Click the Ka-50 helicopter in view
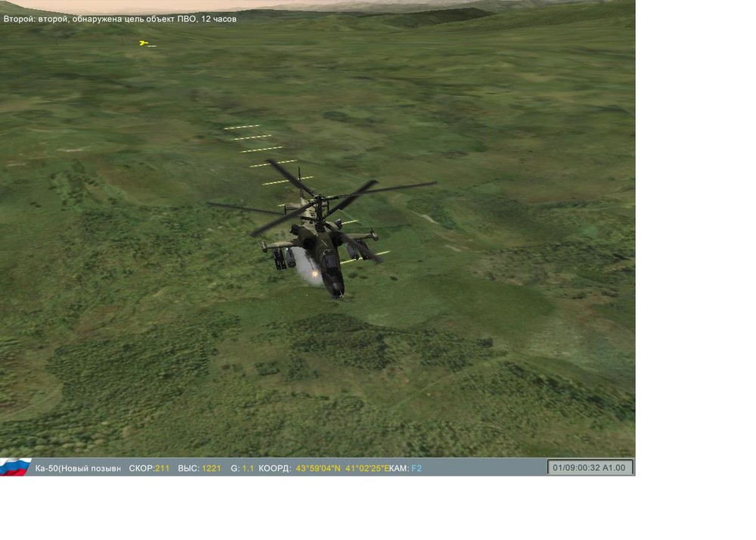 [x=322, y=229]
